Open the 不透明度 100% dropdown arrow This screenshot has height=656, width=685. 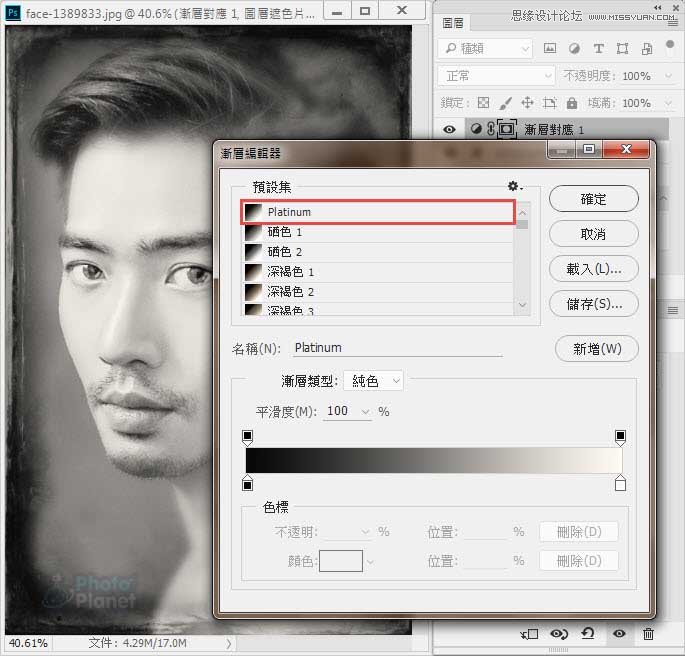click(x=668, y=76)
